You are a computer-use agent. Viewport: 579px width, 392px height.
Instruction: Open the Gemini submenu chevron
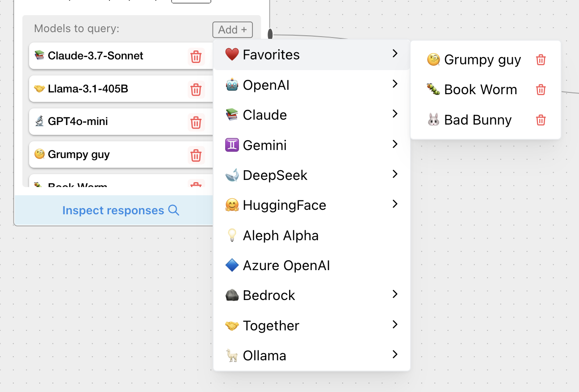pyautogui.click(x=394, y=144)
